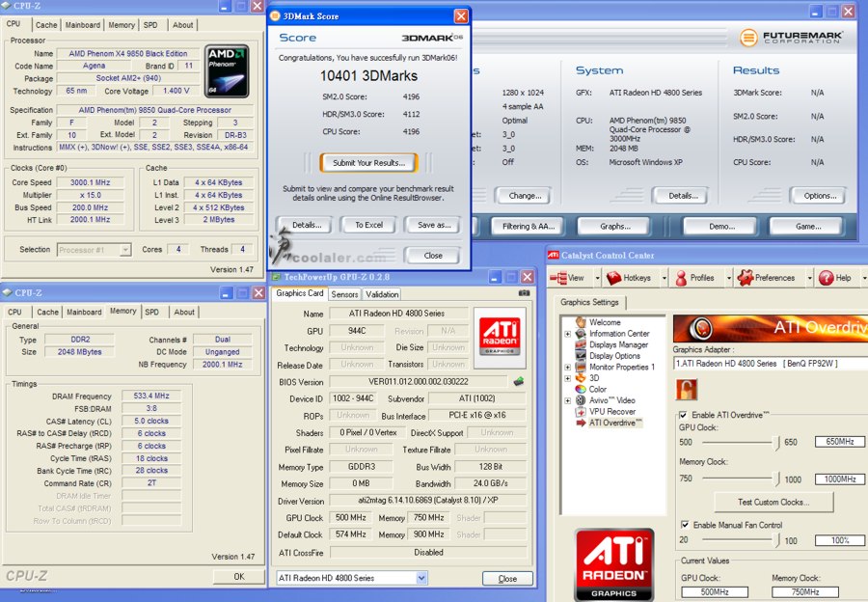The image size is (868, 602).
Task: Select 3D tree item in Catalyst
Action: (594, 378)
